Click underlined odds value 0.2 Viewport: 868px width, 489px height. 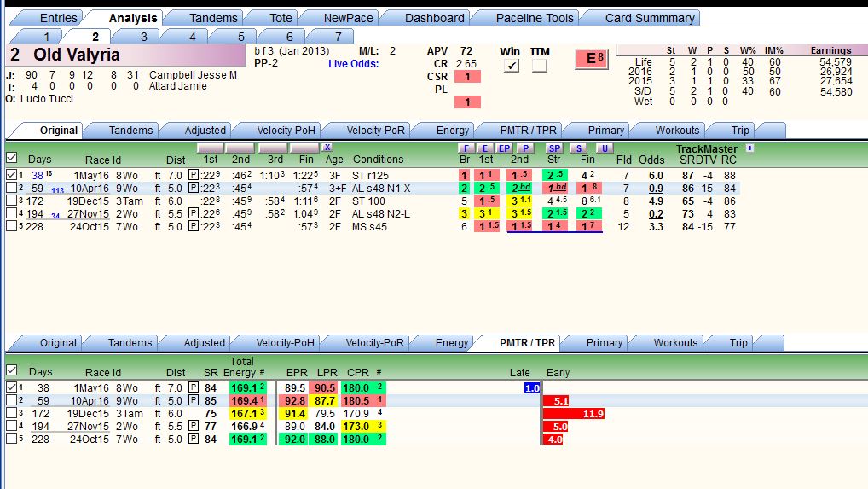tap(656, 213)
